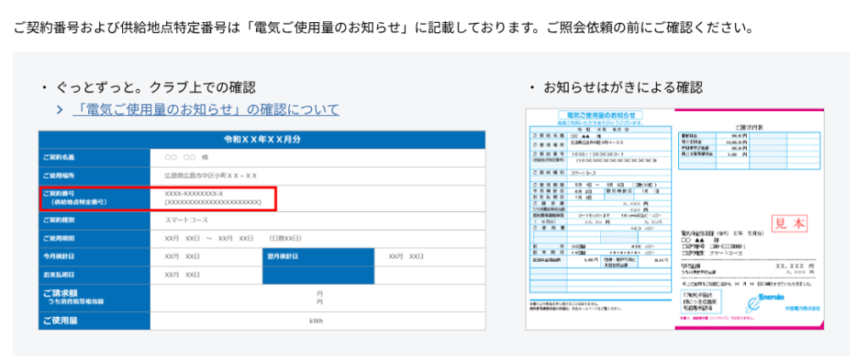Image resolution: width=868 pixels, height=362 pixels.
Task: Click the kWh usage value cell
Action: pyautogui.click(x=317, y=321)
